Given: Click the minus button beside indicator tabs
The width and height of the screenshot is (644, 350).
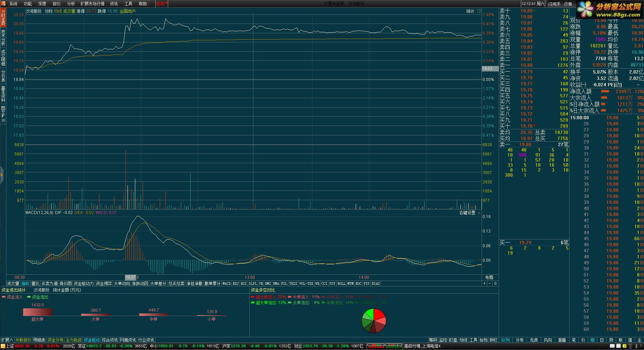Looking at the screenshot, I should pyautogui.click(x=490, y=283).
